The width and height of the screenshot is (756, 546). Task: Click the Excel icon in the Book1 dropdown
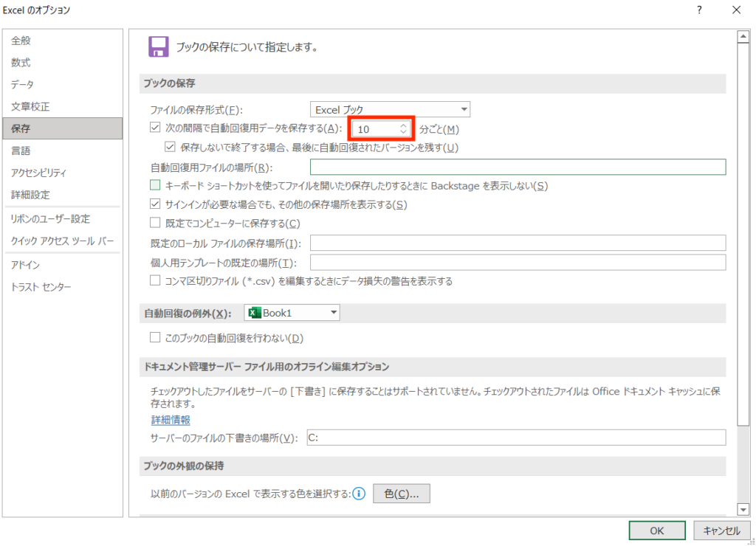[254, 313]
